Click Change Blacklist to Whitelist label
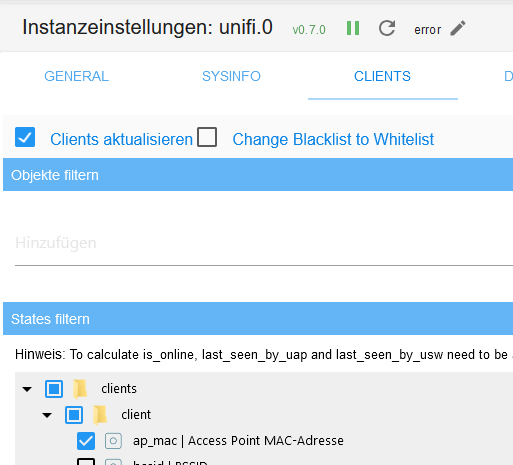This screenshot has height=465, width=513. pos(333,139)
